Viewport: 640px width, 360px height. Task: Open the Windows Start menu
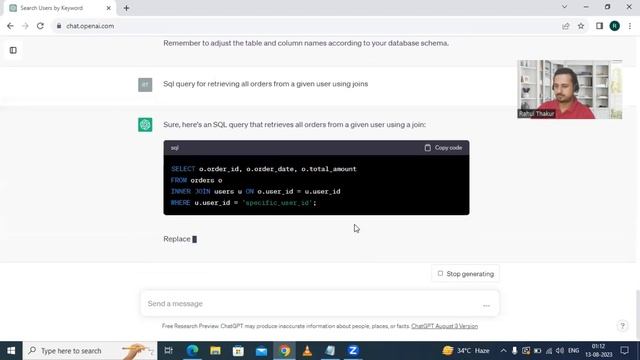(11, 351)
